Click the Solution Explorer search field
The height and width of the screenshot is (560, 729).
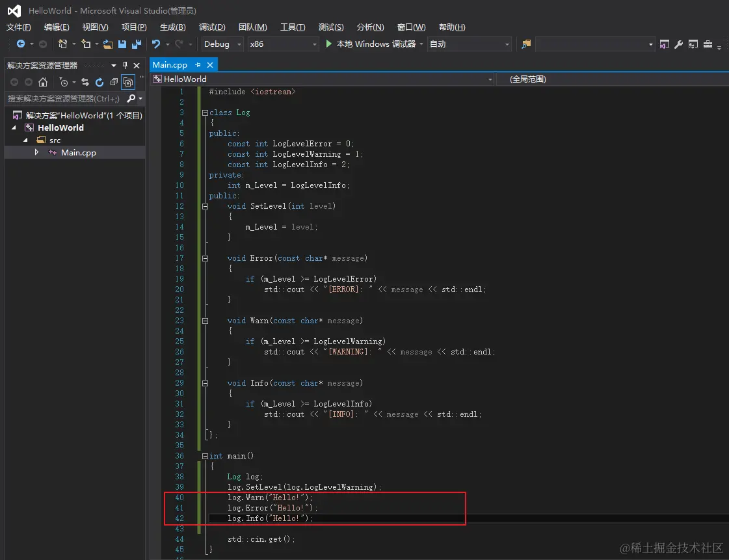coord(64,99)
